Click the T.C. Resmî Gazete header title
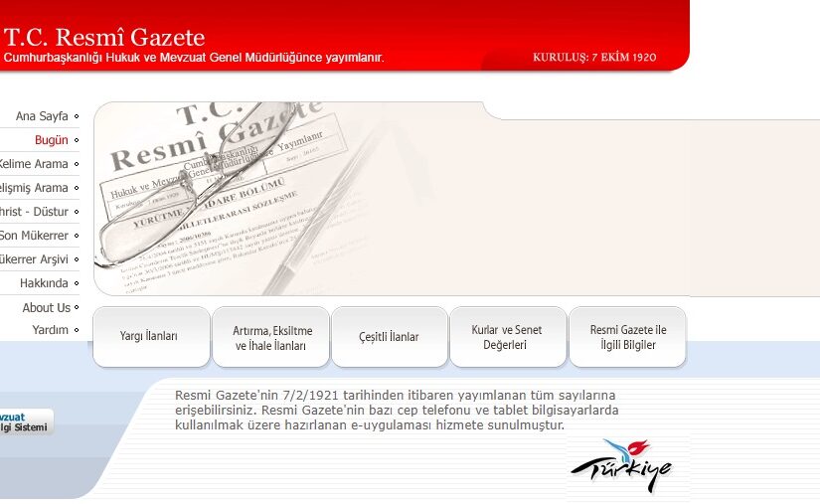Viewport: 820px width, 504px height. [104, 37]
